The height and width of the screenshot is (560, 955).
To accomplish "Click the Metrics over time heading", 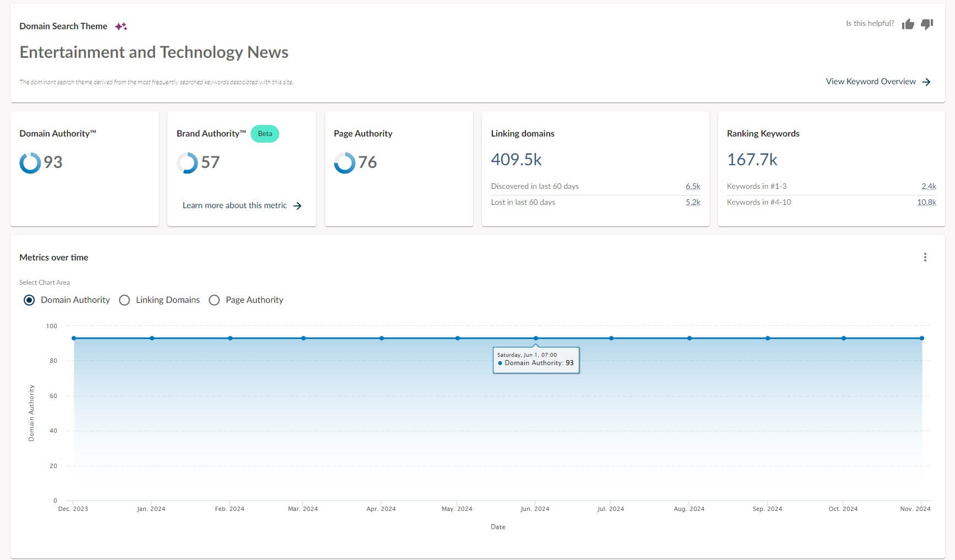I will (53, 257).
